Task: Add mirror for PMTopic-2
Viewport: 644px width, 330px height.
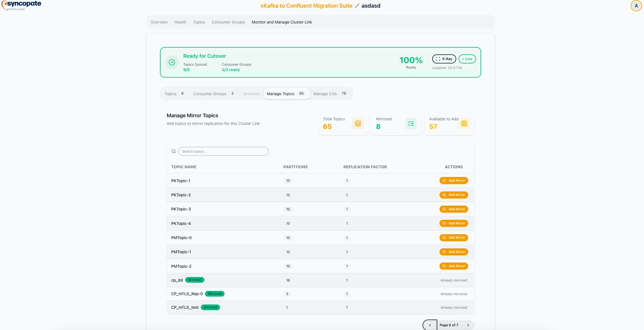Action: 454,266
